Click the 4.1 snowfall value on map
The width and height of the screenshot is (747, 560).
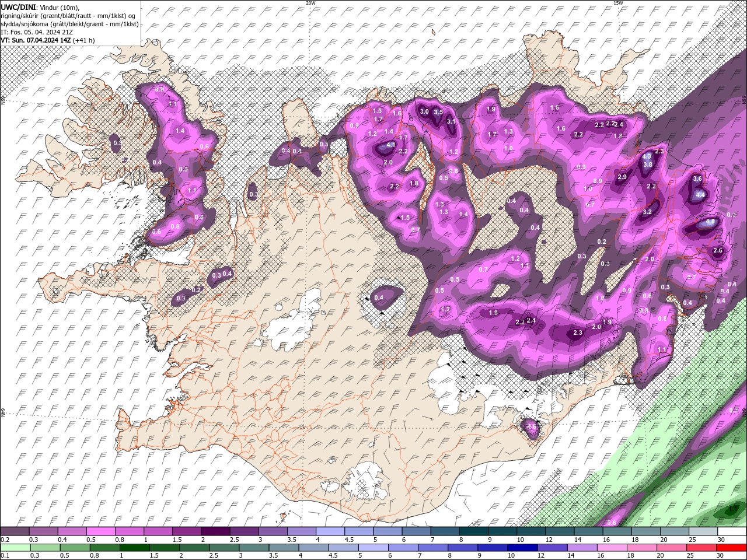391,145
